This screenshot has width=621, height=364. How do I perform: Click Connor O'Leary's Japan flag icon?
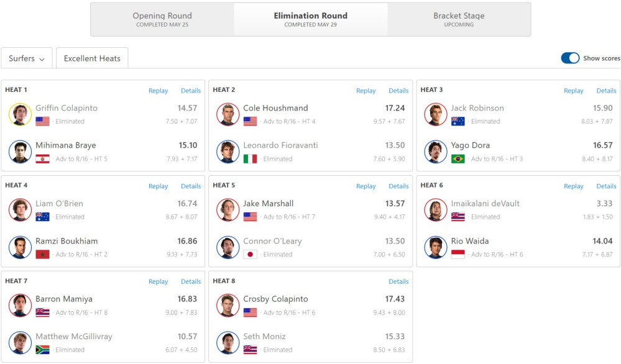pos(250,255)
